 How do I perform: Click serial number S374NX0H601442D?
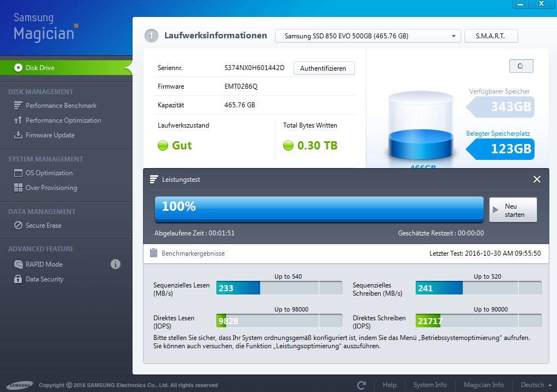[x=254, y=68]
